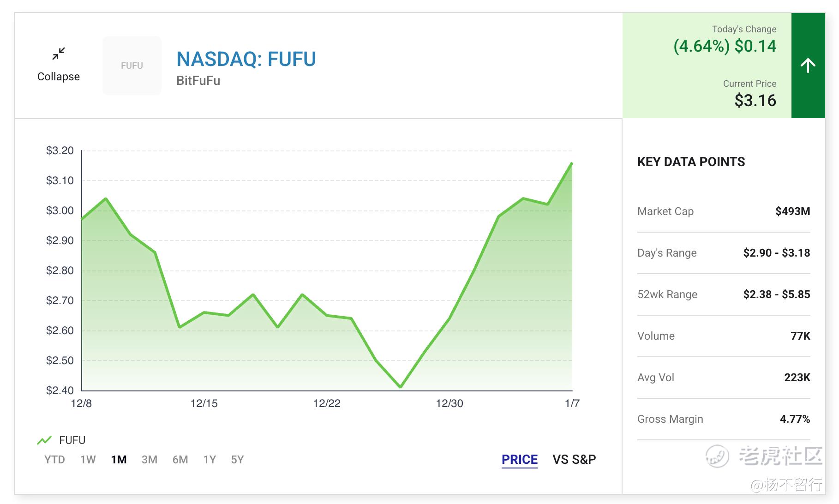Toggle chart to VS S&P comparison
This screenshot has width=839, height=504.
[x=574, y=460]
